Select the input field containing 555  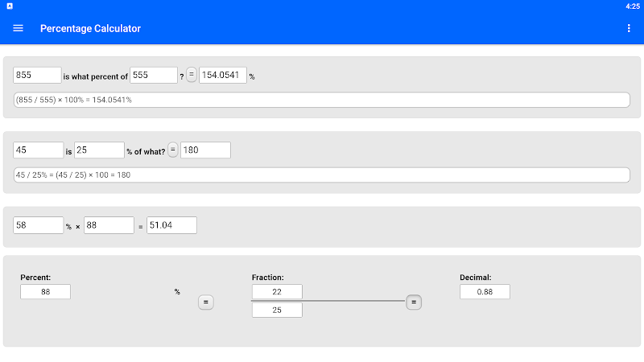pos(154,75)
